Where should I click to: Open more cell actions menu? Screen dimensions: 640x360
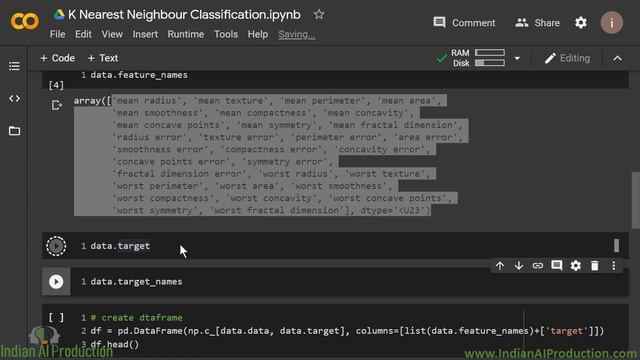(613, 266)
